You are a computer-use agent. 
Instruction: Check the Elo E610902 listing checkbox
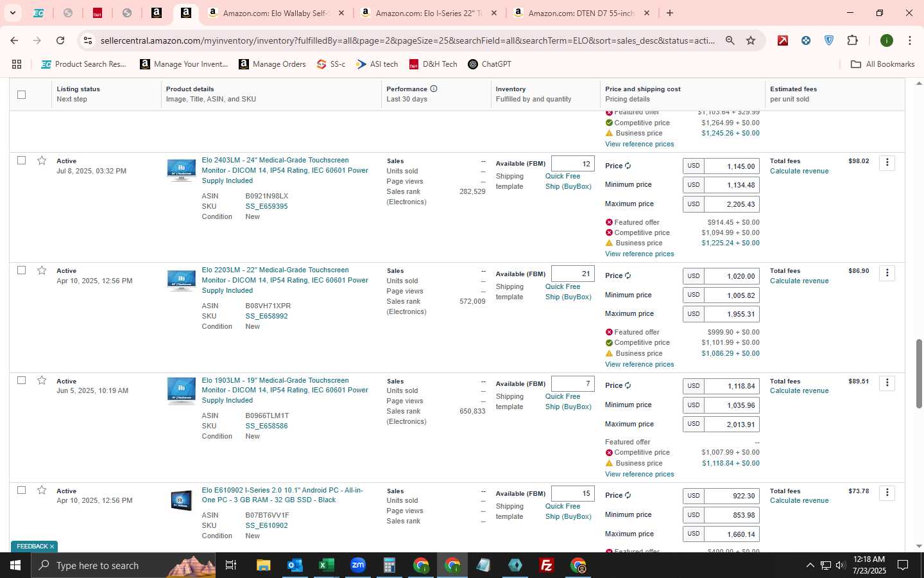coord(21,490)
